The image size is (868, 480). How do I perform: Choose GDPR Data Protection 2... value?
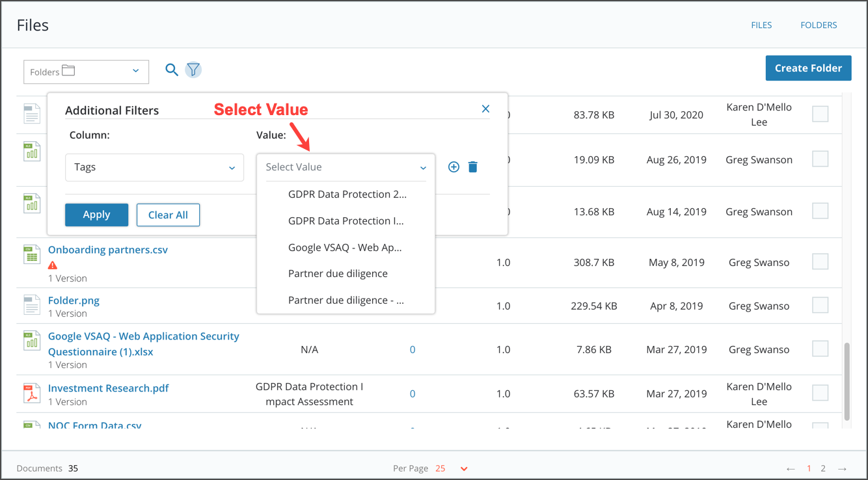coord(346,194)
